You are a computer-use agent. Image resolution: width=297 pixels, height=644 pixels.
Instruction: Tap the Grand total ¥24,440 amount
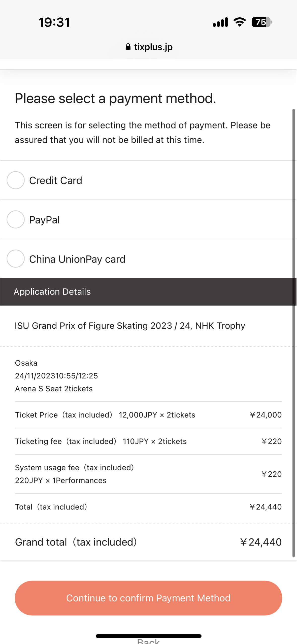click(261, 542)
